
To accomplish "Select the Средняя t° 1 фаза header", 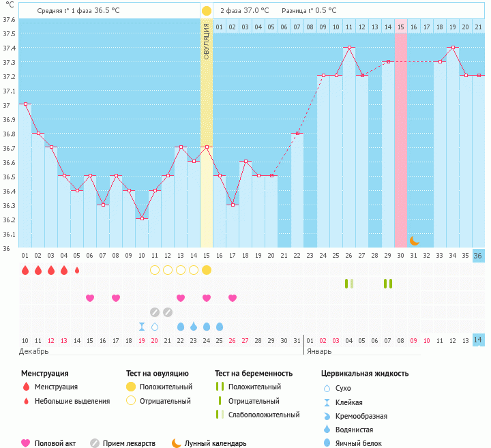I will click(78, 11).
